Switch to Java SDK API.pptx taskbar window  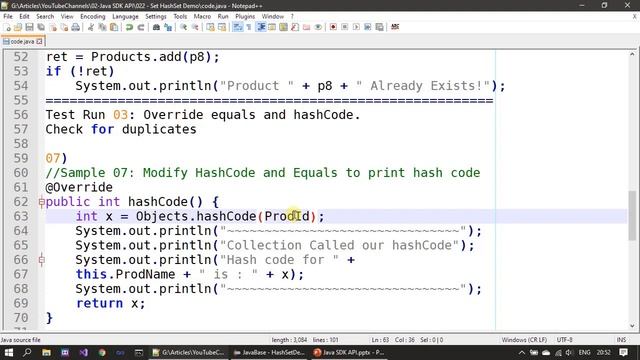[349, 353]
